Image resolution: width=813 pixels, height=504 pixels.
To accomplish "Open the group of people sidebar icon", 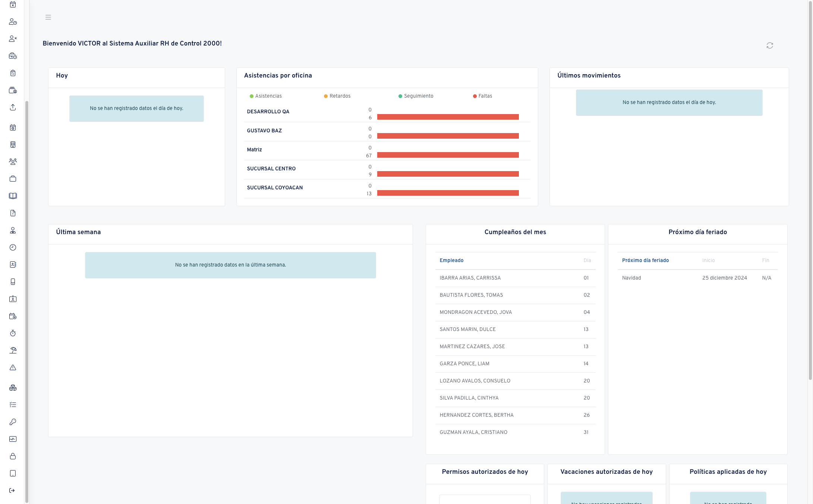I will (x=13, y=162).
